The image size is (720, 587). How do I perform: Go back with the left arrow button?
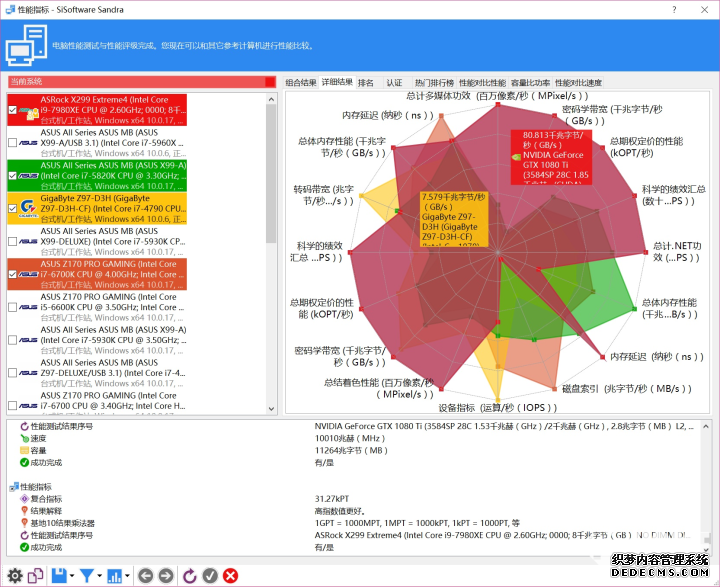pos(146,576)
